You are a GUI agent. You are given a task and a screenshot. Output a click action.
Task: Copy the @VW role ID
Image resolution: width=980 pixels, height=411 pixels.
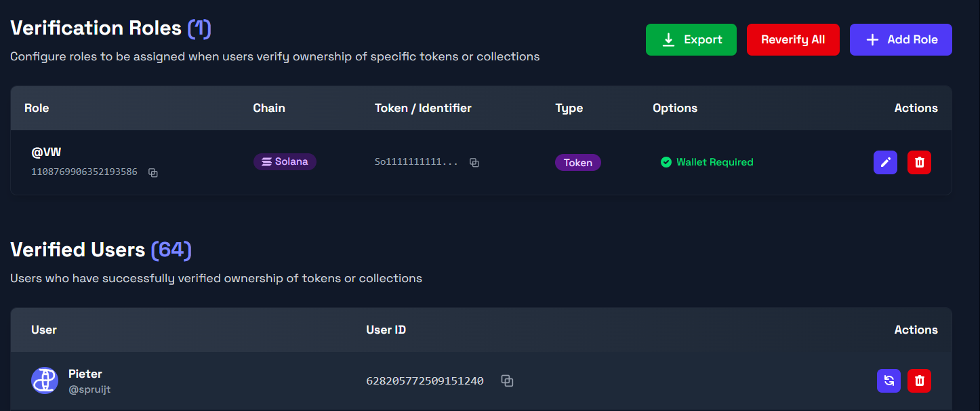tap(153, 173)
